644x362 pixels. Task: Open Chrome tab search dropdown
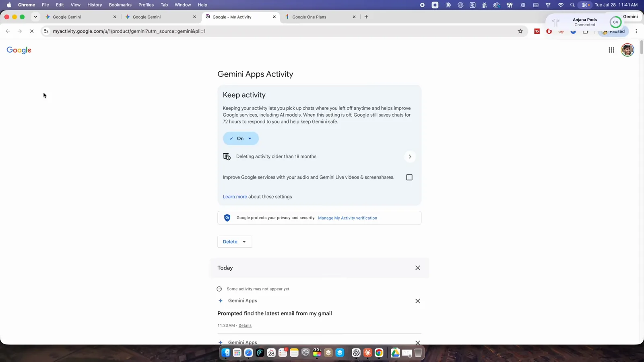point(35,17)
